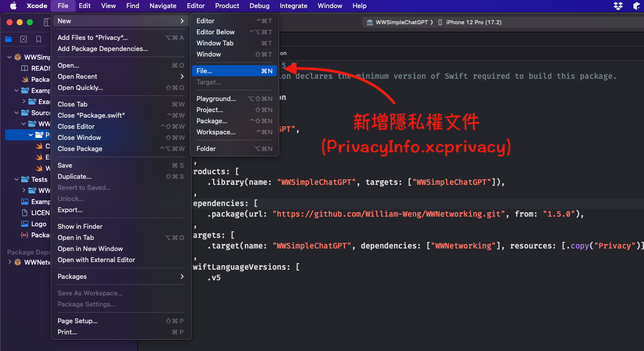Select Duplicate…
The width and height of the screenshot is (644, 351).
121,176
